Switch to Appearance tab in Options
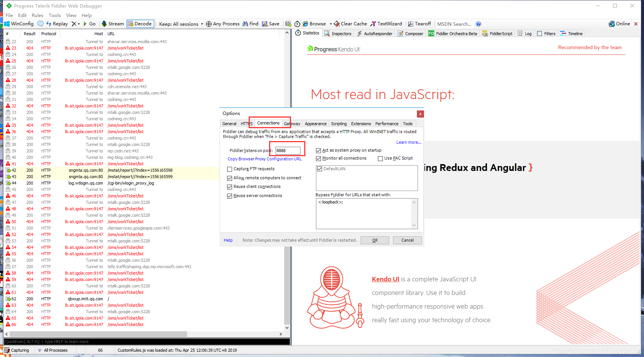 pos(316,124)
